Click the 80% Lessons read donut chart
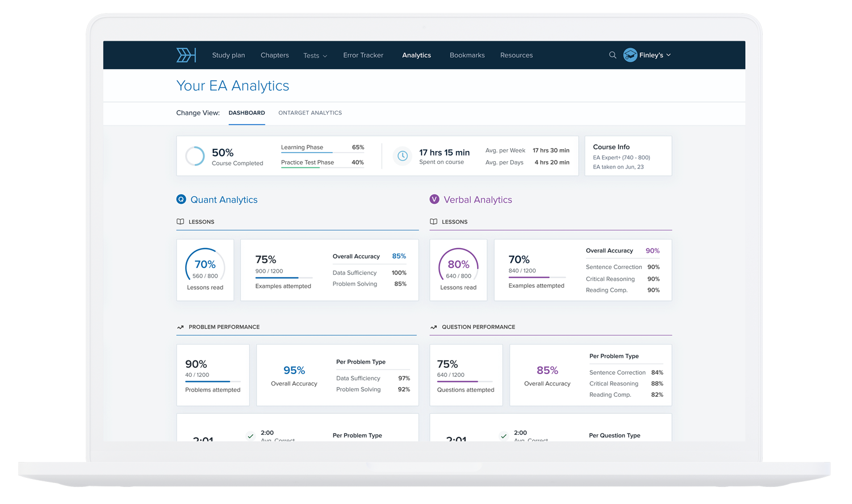The height and width of the screenshot is (504, 852). (x=458, y=264)
